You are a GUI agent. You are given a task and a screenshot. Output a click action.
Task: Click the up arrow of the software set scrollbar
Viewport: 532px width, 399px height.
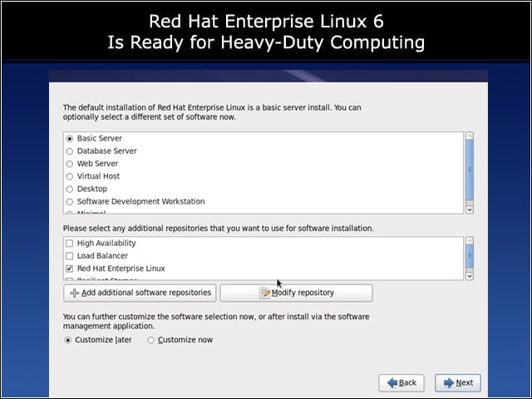(x=470, y=135)
